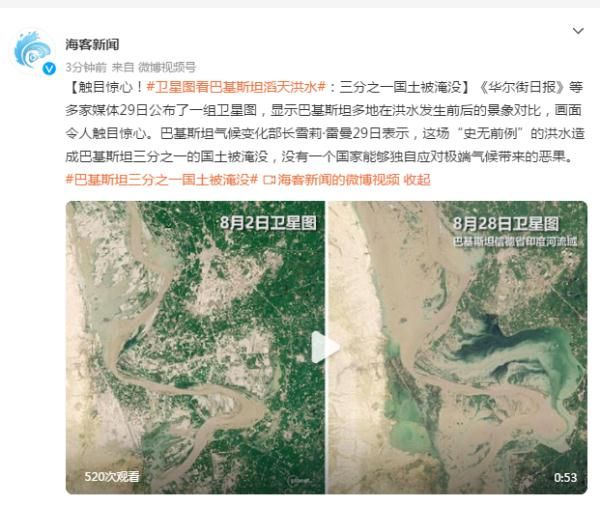
Task: Select the 8月2日 satellite image half
Action: pyautogui.click(x=195, y=347)
